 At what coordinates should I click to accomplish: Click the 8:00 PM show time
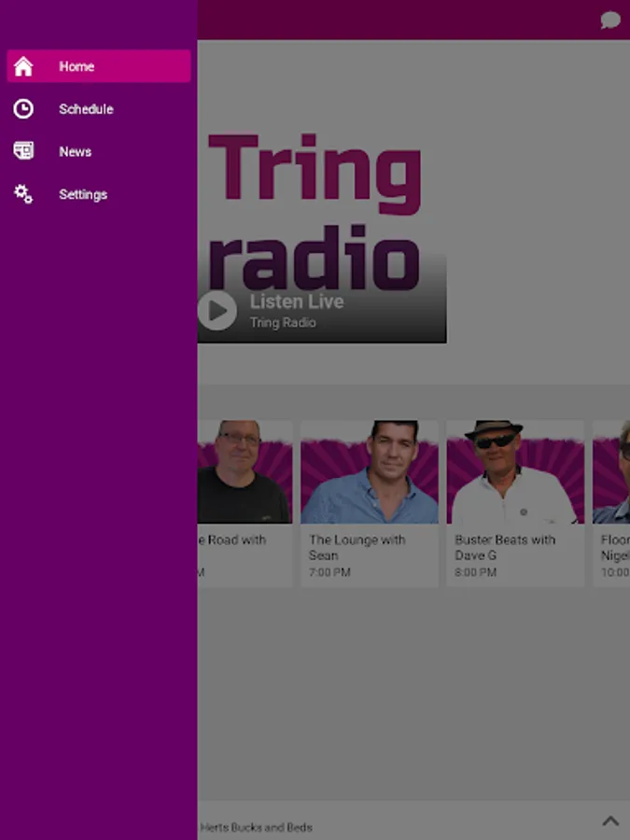pyautogui.click(x=476, y=572)
